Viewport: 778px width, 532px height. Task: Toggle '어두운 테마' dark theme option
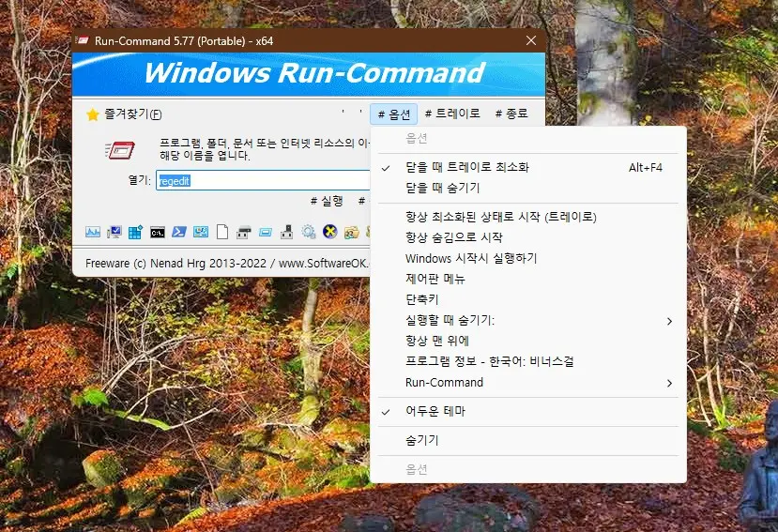point(528,411)
